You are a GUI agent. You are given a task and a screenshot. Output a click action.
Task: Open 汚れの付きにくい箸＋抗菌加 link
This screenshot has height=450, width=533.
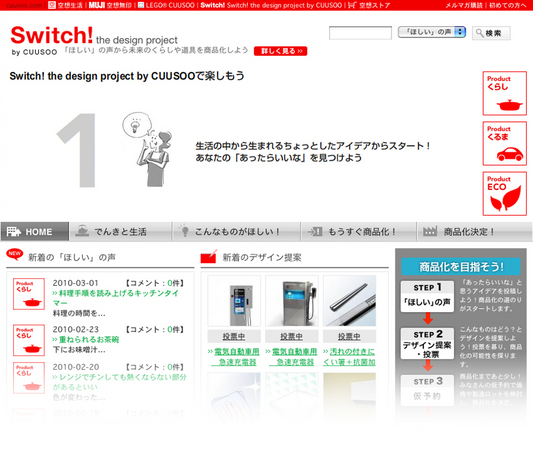[349, 357]
